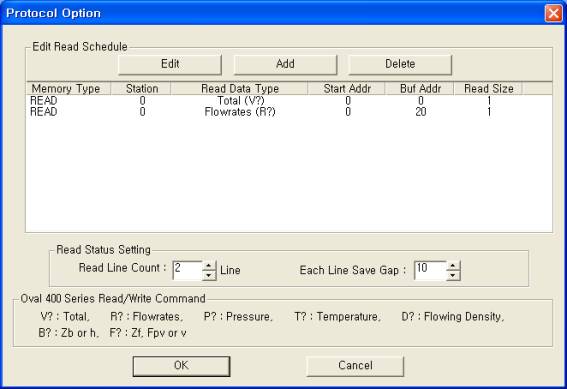
Task: Sort by Buf Addr column header
Action: 419,89
